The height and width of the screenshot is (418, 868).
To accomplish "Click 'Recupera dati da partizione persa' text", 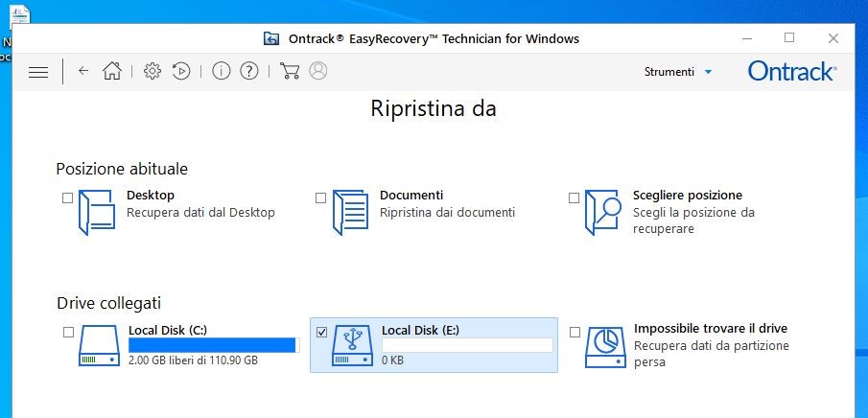I will point(712,355).
